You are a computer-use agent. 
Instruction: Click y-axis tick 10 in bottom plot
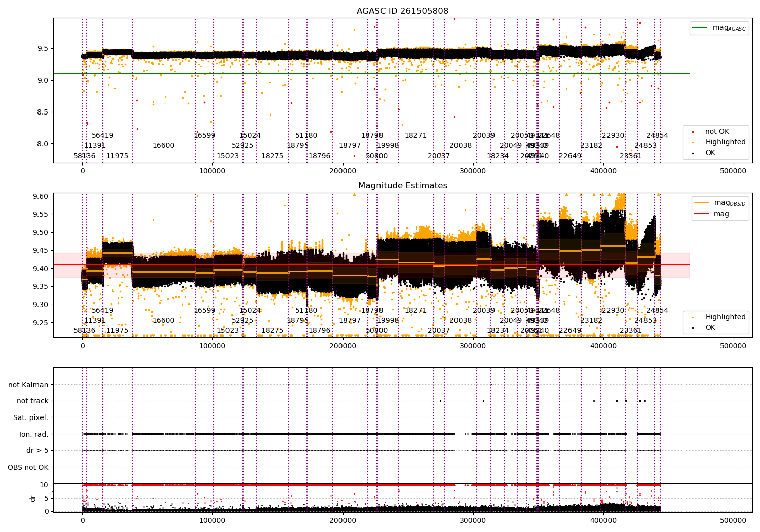coord(44,485)
